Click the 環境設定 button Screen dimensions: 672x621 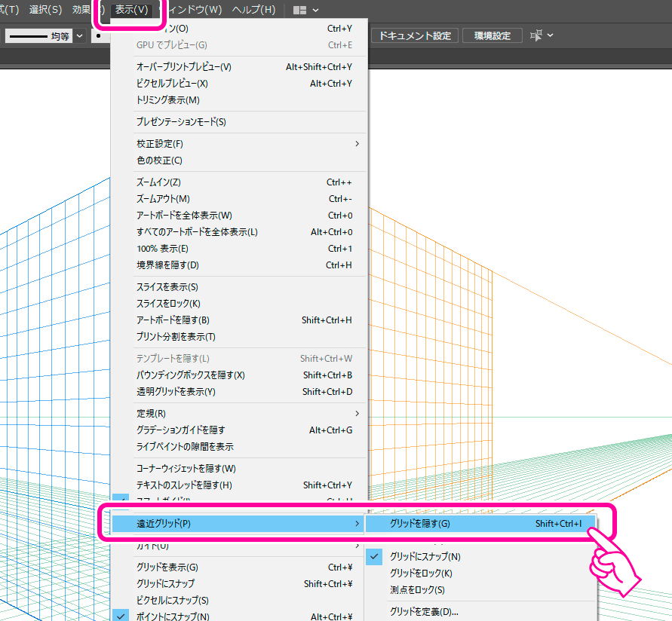(492, 35)
